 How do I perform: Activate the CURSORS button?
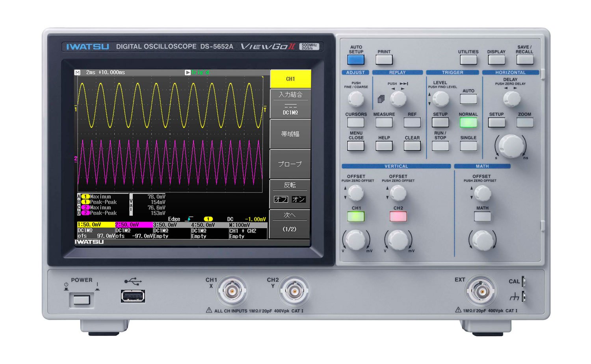(x=356, y=122)
